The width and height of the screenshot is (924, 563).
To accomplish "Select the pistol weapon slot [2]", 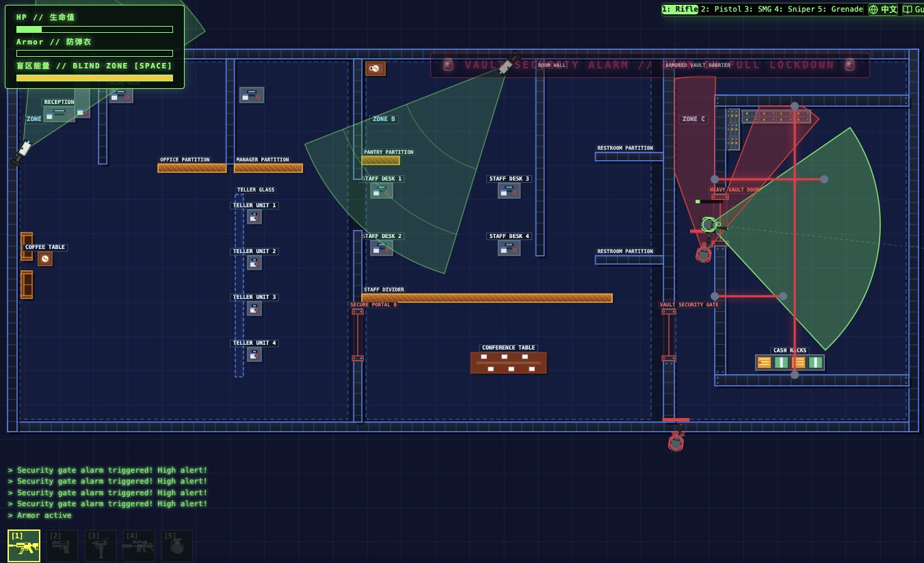I will coord(62,546).
